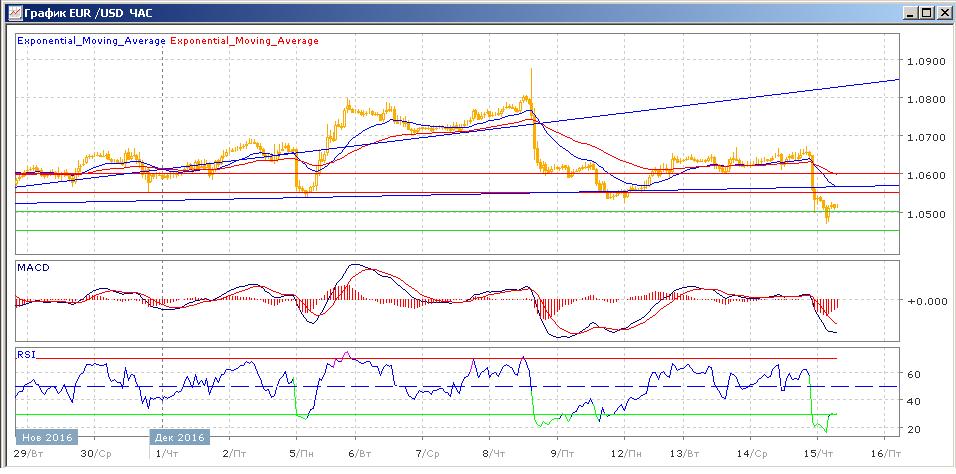Click the RSI 60 level label
The height and width of the screenshot is (474, 956).
tap(914, 373)
